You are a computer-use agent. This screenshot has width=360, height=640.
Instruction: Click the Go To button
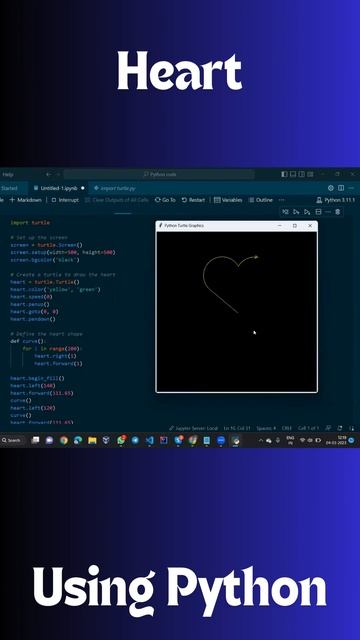165,200
